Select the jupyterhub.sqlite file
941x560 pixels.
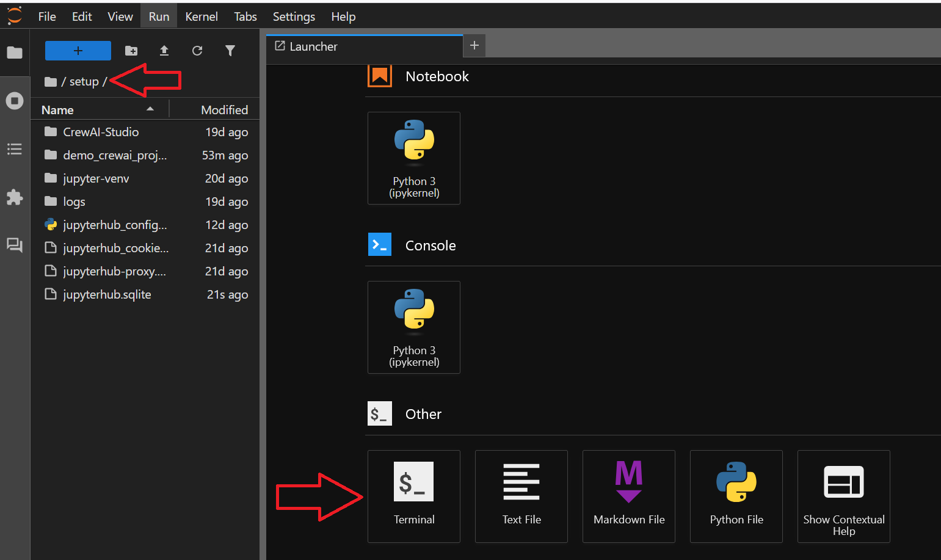[145, 294]
